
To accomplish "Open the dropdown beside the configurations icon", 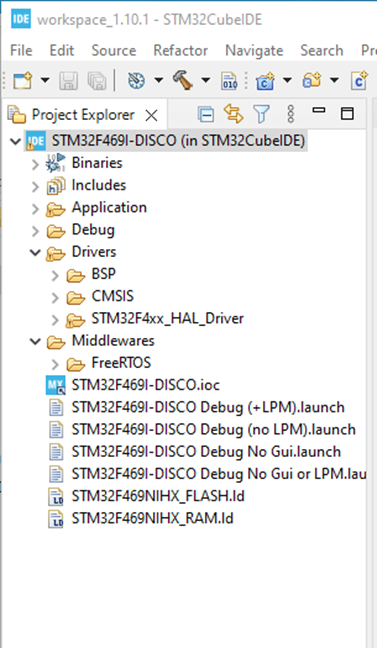I will (x=159, y=80).
